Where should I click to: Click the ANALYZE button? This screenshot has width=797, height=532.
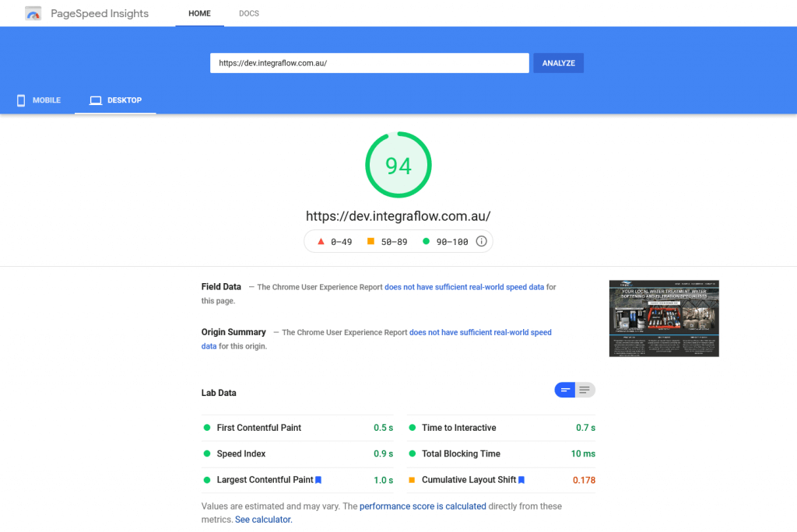[x=557, y=63]
